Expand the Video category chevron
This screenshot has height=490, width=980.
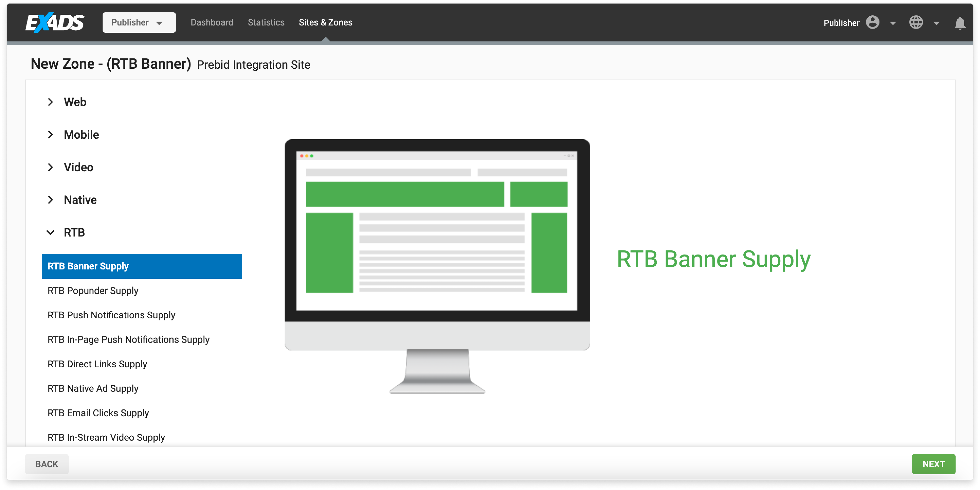(x=50, y=167)
